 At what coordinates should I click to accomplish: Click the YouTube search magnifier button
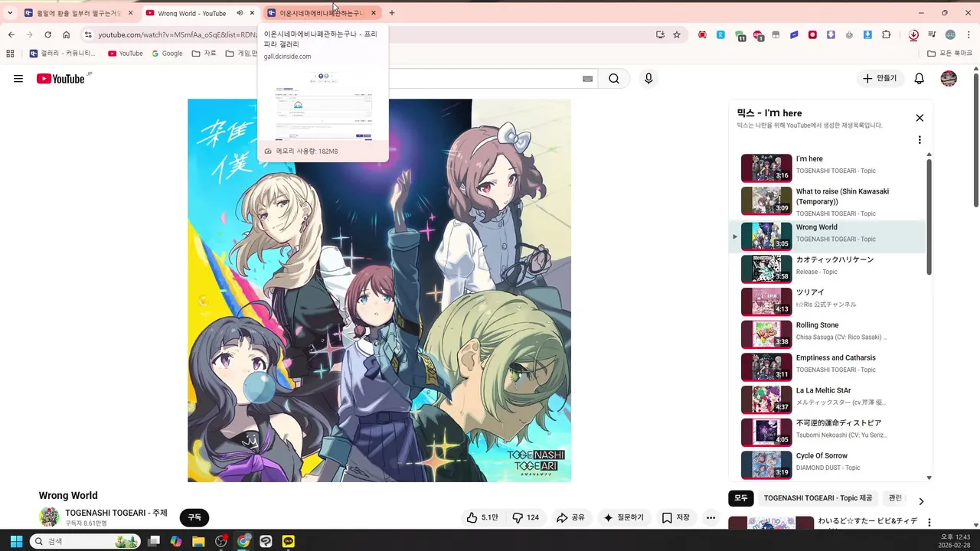click(x=614, y=79)
